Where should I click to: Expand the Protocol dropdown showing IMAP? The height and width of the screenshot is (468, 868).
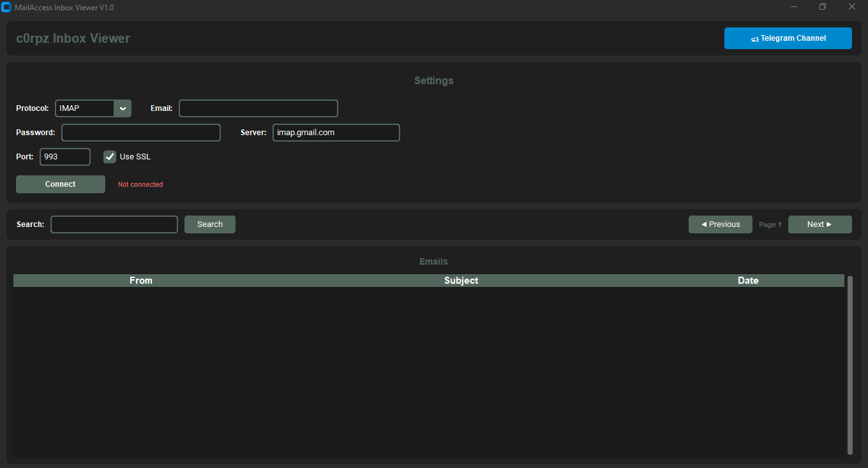click(x=122, y=108)
